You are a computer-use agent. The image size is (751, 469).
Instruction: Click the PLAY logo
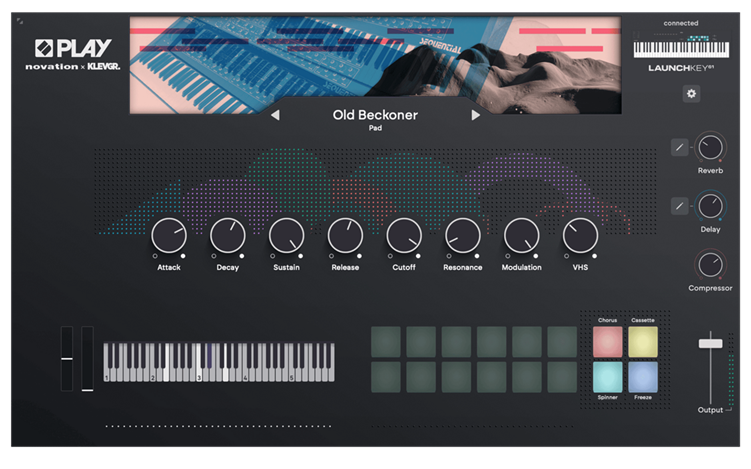click(x=73, y=48)
